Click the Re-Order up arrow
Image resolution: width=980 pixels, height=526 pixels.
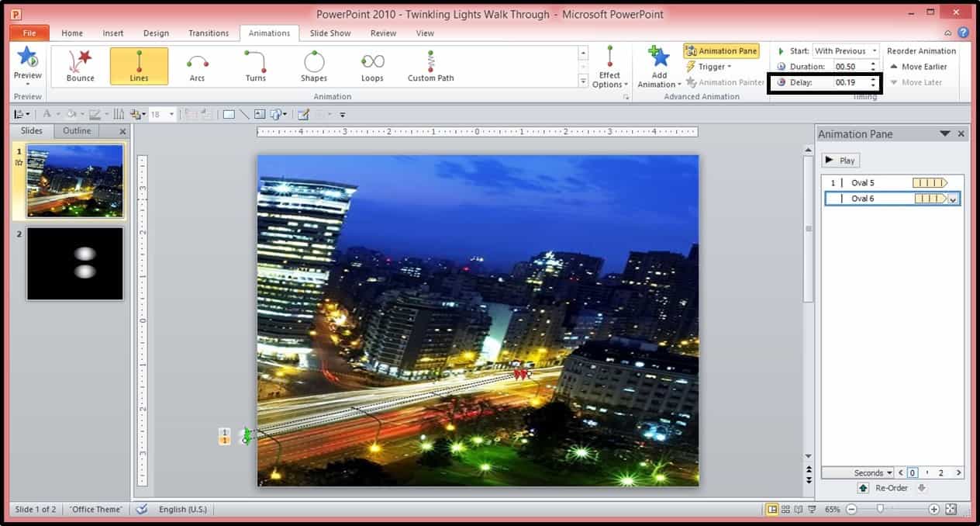(x=863, y=488)
